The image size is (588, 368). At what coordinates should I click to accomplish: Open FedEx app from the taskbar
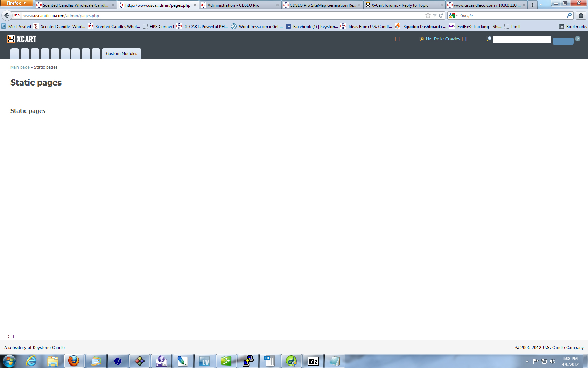161,361
